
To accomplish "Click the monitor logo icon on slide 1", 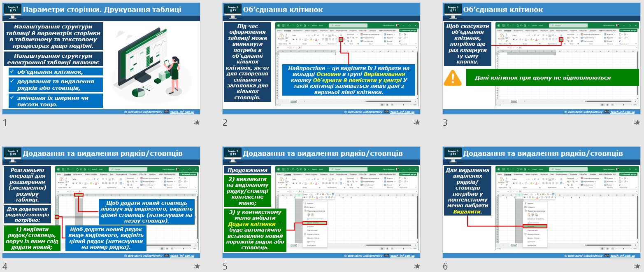I will (13, 10).
